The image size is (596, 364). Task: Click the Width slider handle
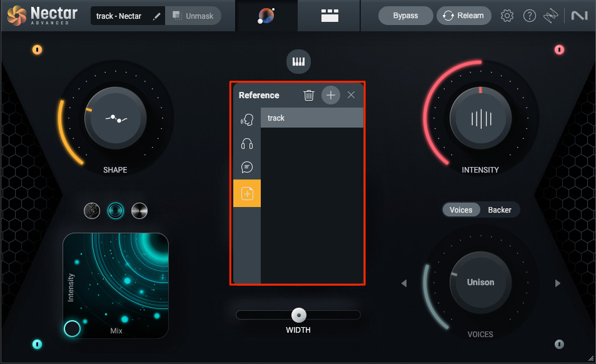coord(299,315)
